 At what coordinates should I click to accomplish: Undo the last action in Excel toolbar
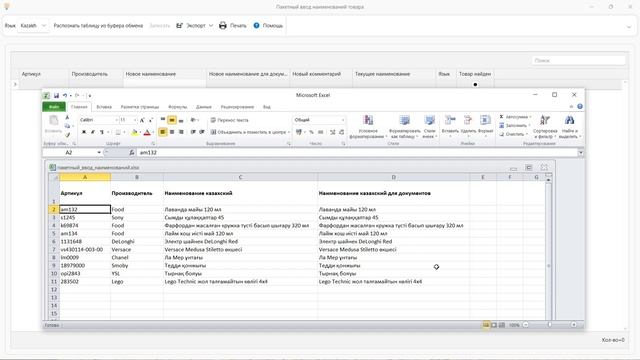pyautogui.click(x=65, y=96)
